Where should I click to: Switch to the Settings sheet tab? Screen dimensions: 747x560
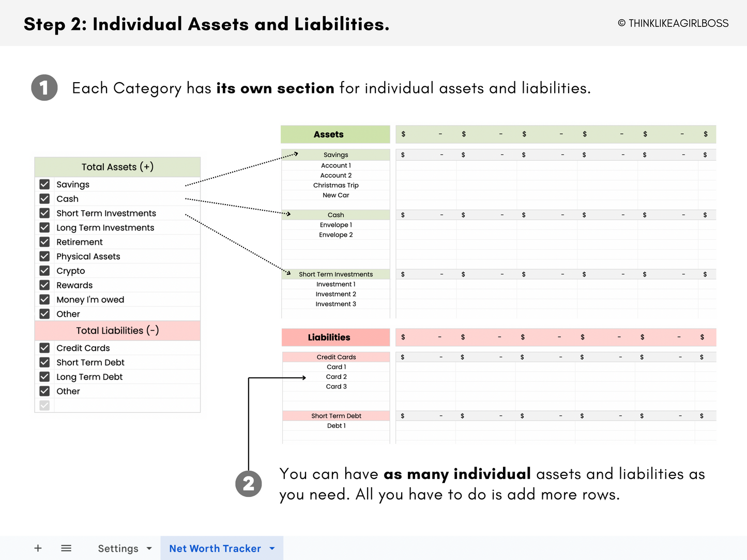(x=118, y=548)
